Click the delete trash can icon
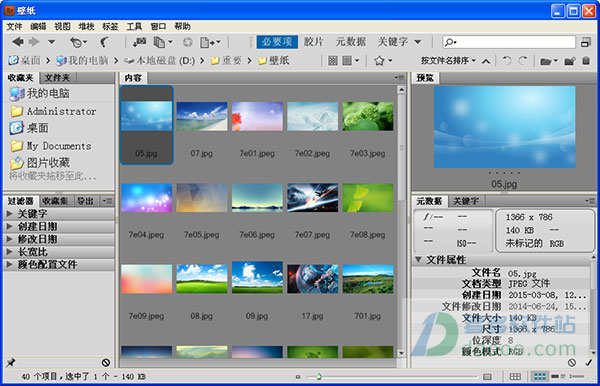 (x=586, y=60)
